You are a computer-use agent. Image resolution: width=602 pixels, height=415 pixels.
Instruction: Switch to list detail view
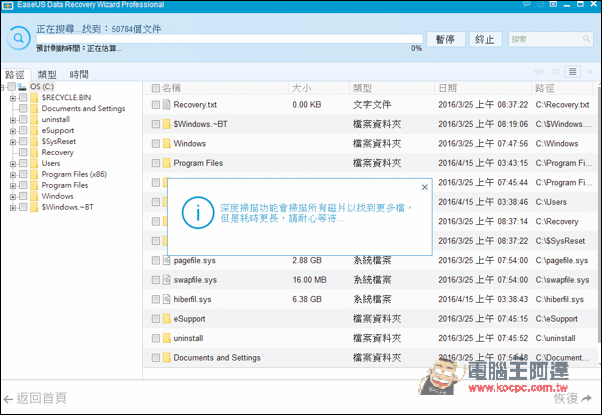572,72
